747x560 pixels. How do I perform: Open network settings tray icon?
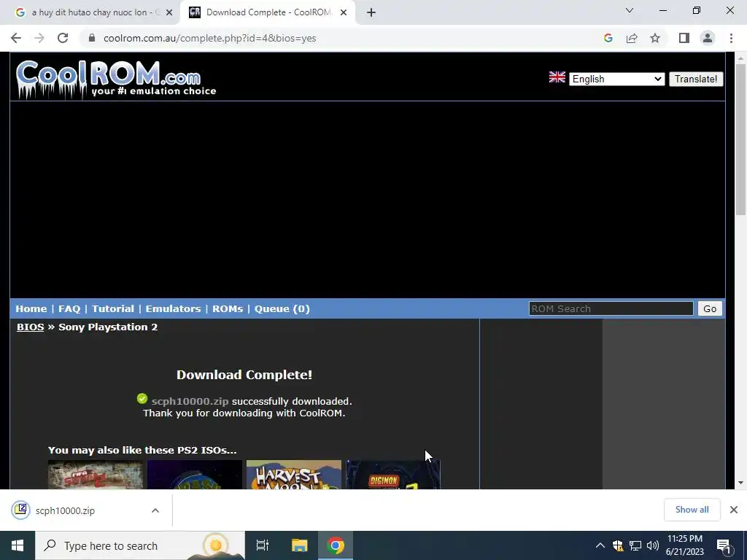pyautogui.click(x=635, y=545)
